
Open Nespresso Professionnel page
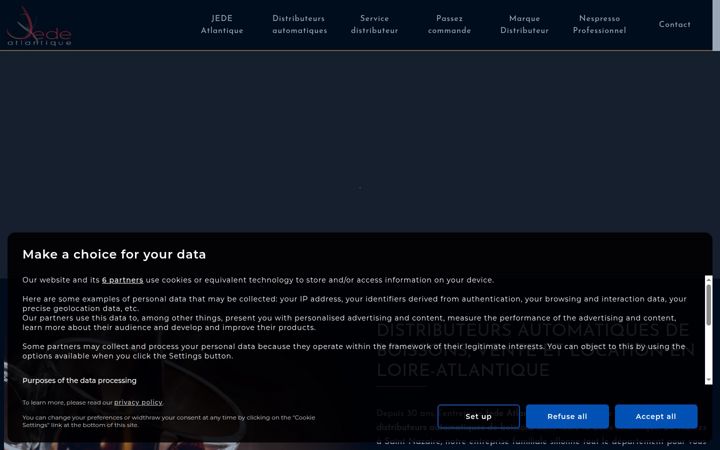coord(599,24)
